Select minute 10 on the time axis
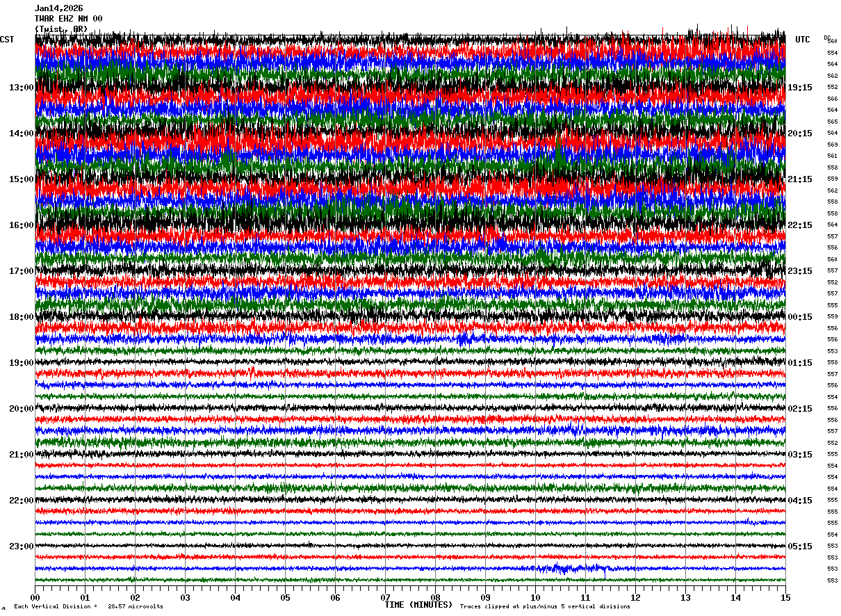 tap(535, 597)
